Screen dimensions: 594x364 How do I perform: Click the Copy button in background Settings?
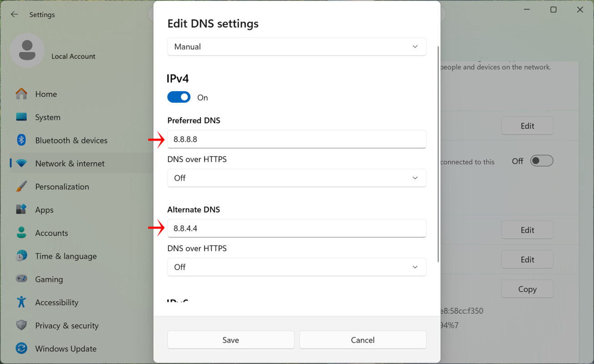[527, 289]
